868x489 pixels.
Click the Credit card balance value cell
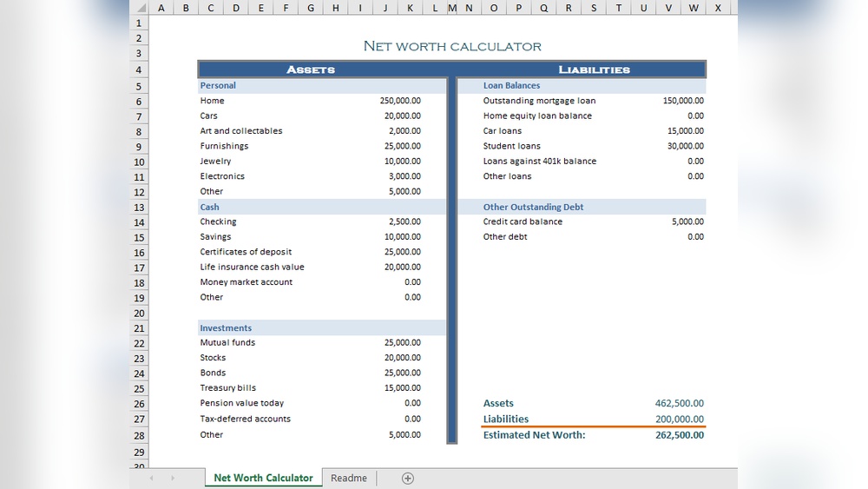(687, 221)
